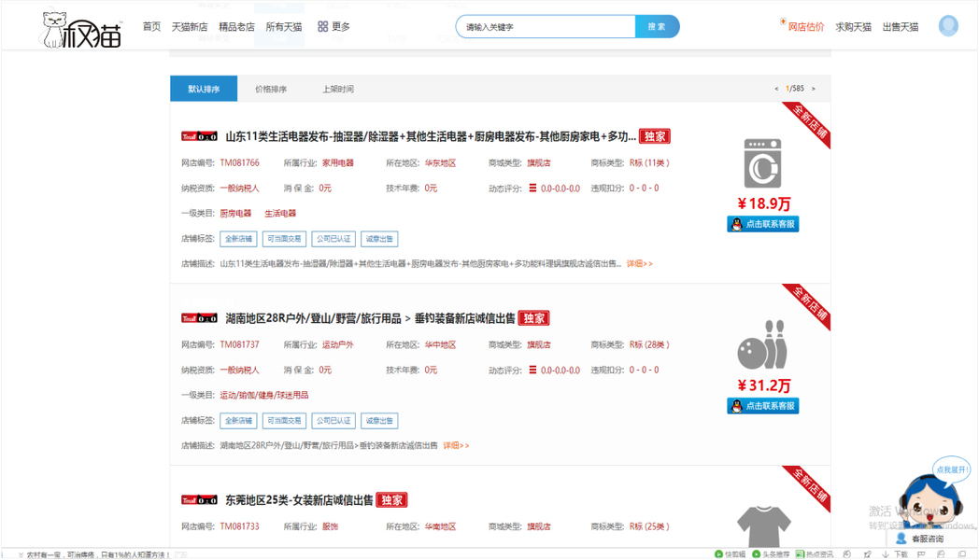Click 全新店铺 tag in first listing
Image resolution: width=979 pixels, height=560 pixels.
click(x=238, y=239)
